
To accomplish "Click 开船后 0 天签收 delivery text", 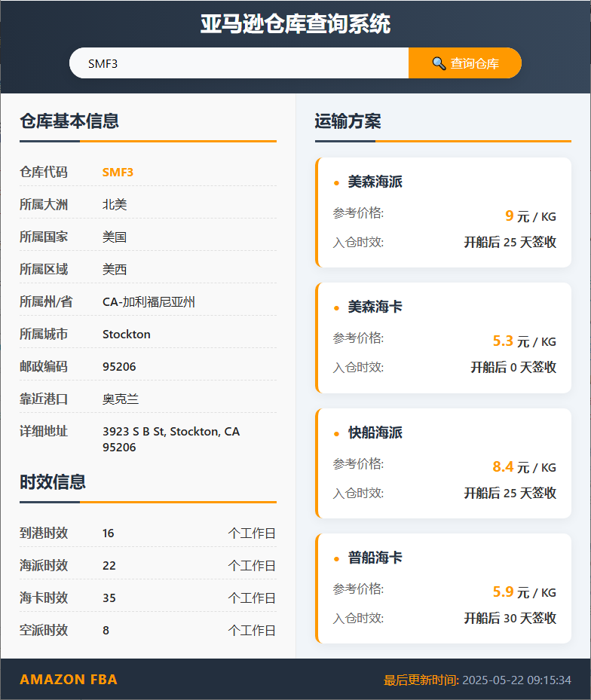I will click(x=513, y=368).
